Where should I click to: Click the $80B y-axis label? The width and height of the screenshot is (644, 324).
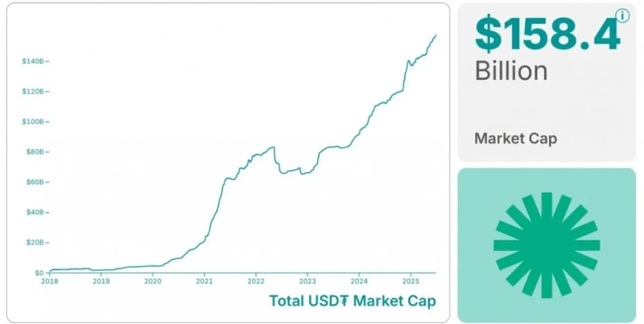click(x=34, y=152)
